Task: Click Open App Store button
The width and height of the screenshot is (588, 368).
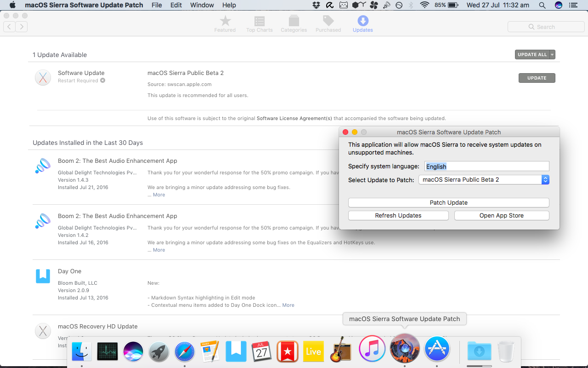Action: pyautogui.click(x=501, y=215)
